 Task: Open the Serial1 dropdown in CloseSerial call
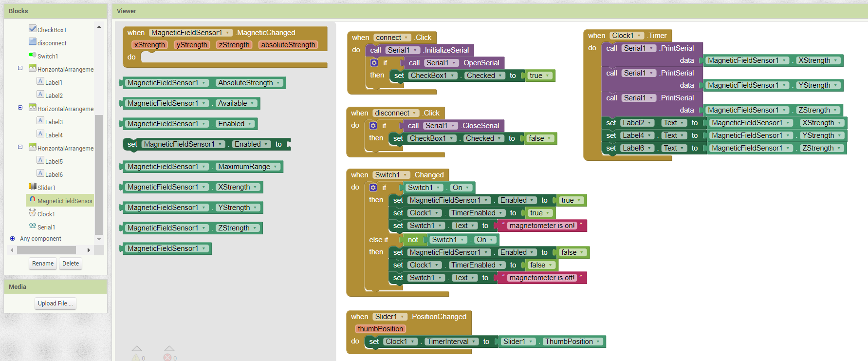tap(441, 126)
